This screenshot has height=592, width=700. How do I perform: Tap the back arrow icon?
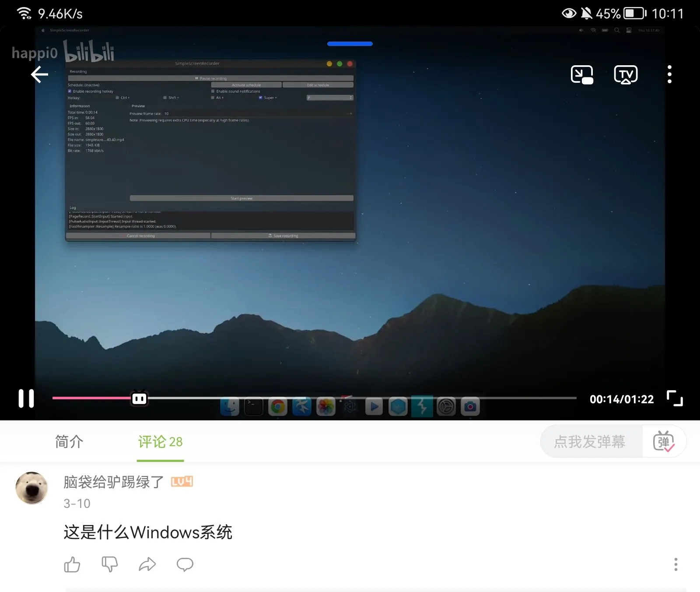[39, 74]
